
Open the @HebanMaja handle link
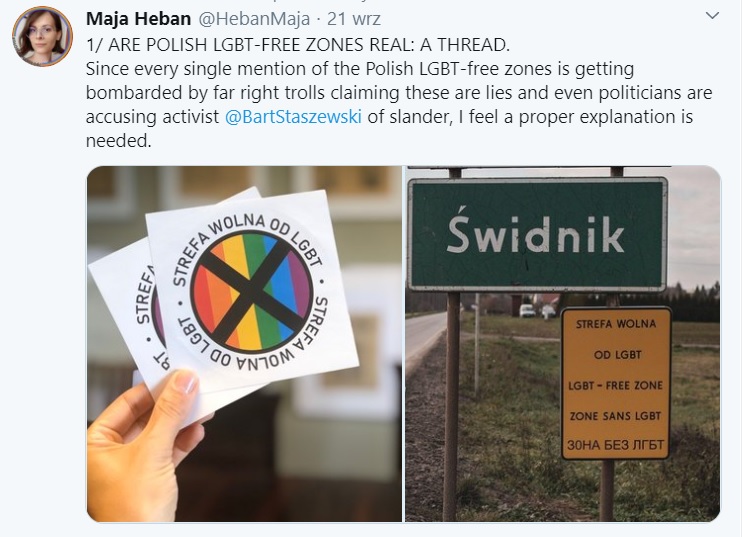click(x=254, y=19)
